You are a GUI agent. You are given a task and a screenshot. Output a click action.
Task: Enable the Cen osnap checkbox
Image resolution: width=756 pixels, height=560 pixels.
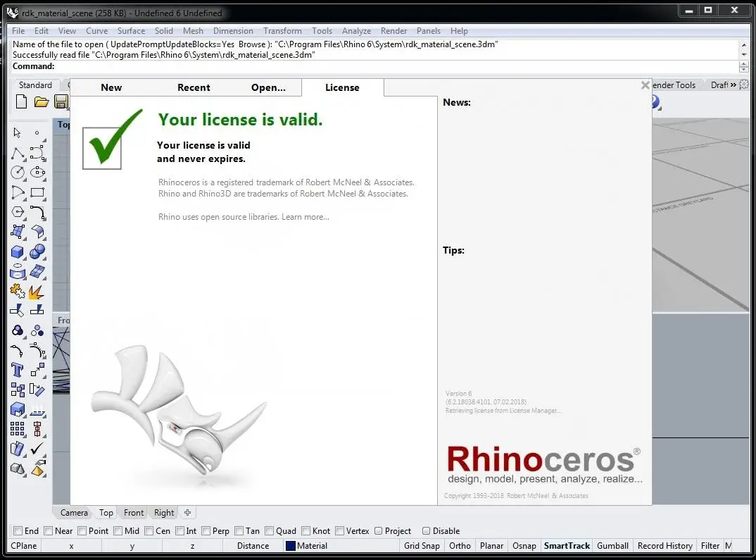click(x=149, y=531)
